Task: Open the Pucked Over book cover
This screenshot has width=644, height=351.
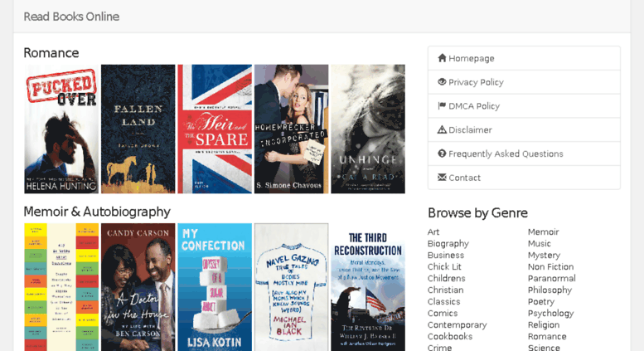Action: 61,129
